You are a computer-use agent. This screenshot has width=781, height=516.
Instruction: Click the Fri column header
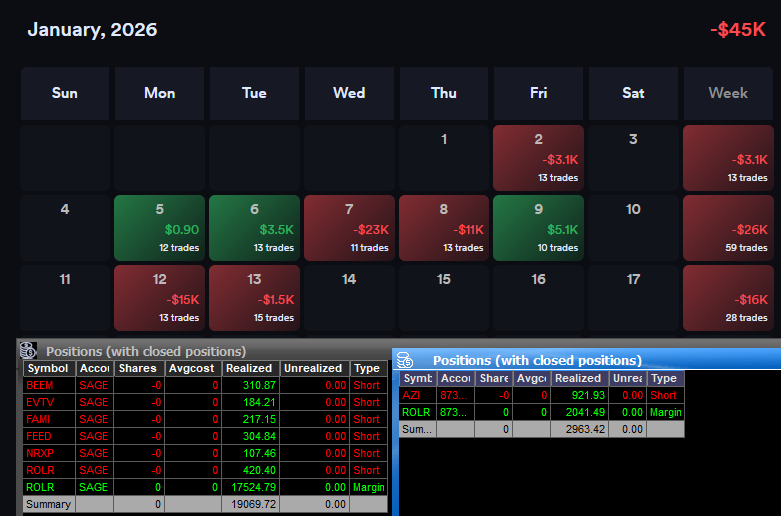pyautogui.click(x=538, y=93)
